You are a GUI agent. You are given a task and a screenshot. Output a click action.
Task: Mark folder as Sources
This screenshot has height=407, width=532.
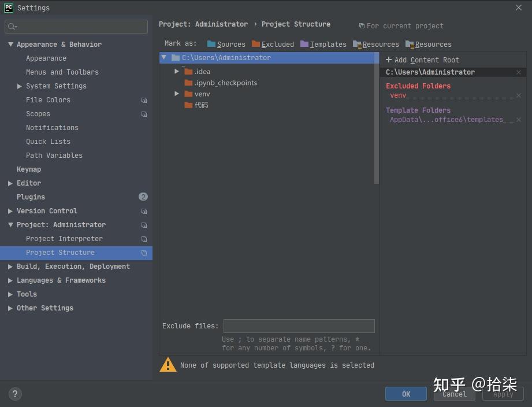(x=226, y=45)
